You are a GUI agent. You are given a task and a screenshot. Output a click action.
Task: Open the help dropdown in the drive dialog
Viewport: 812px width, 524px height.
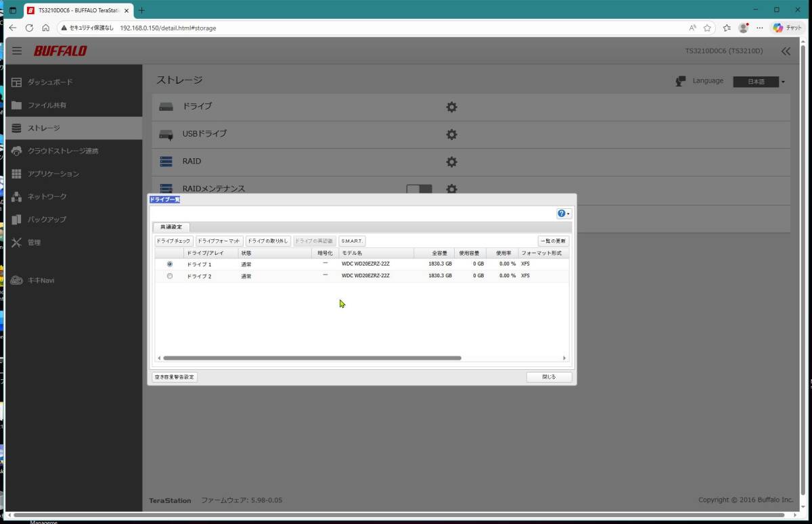(563, 214)
